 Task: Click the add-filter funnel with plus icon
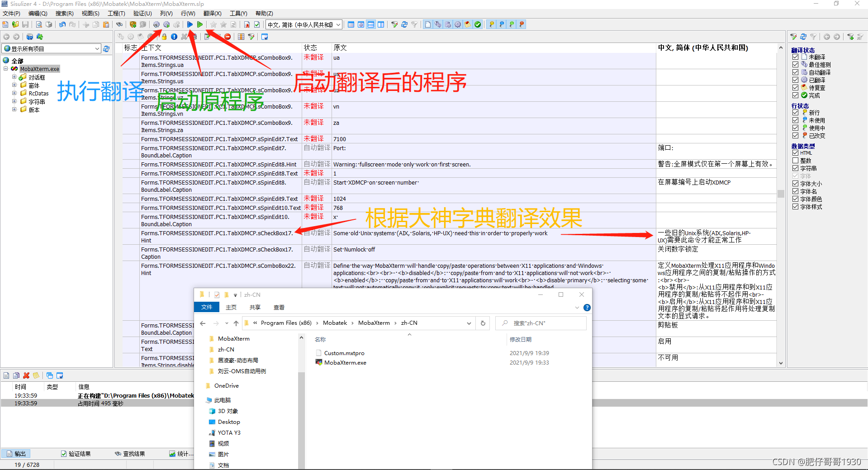[850, 37]
